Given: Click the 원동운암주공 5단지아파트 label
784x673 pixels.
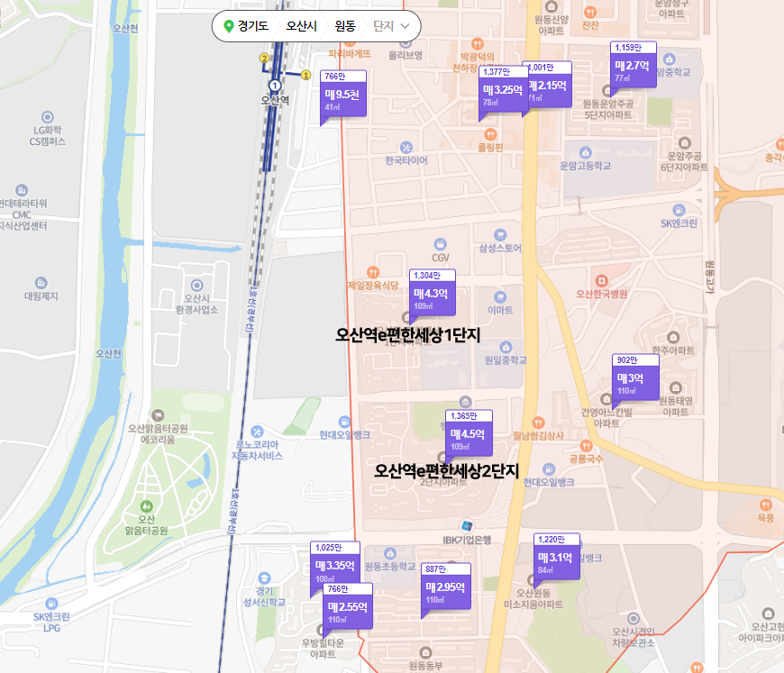Looking at the screenshot, I should click(x=608, y=110).
